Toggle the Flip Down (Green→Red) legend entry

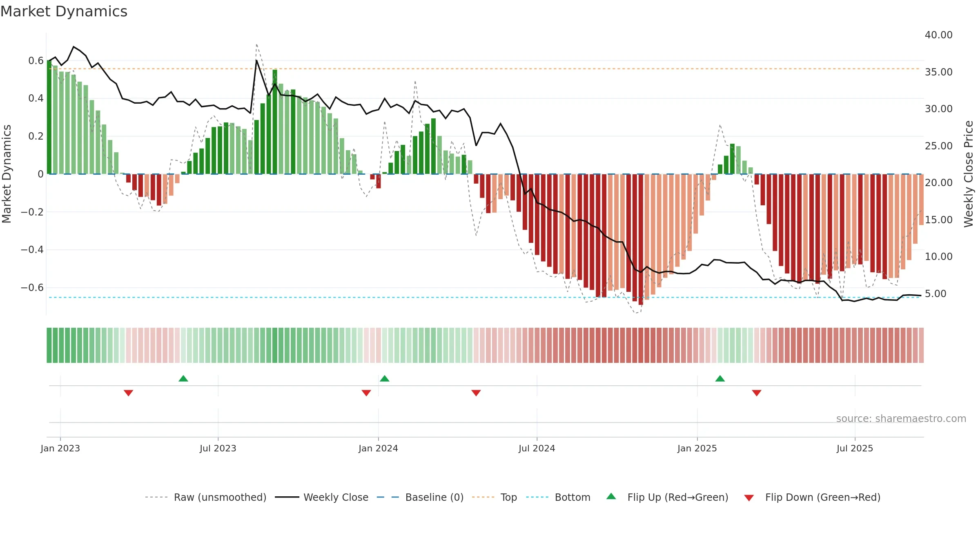812,497
